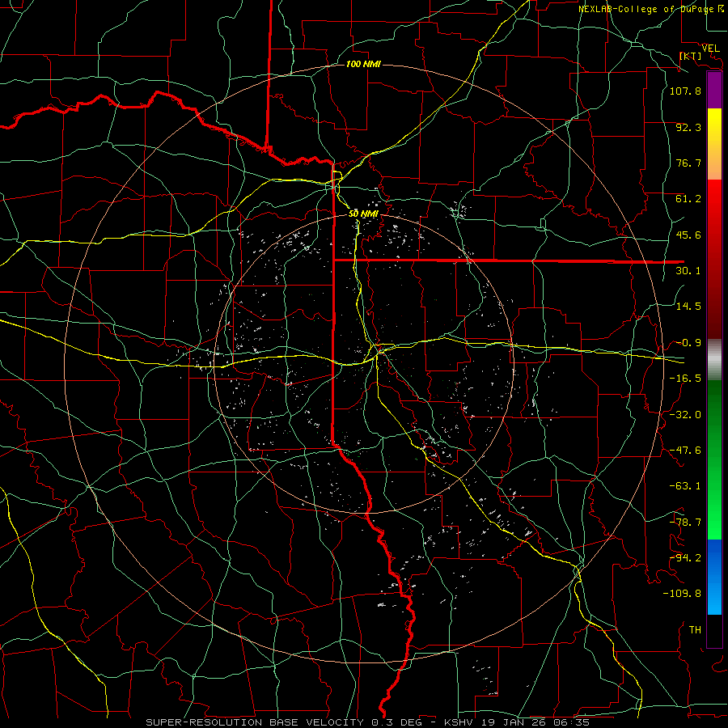Select the -63.1 velocity scale value
Screen dimensions: 728x728
(685, 486)
